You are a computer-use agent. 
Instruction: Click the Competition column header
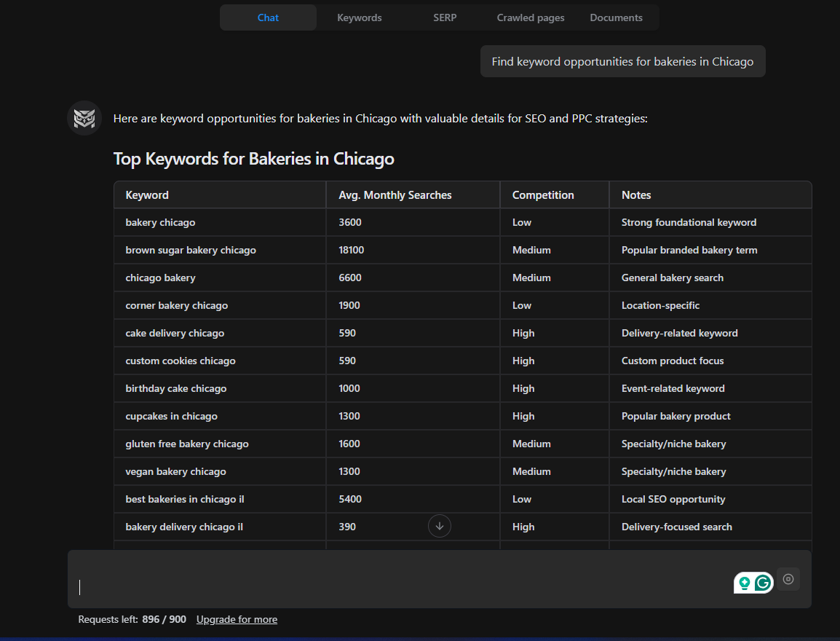click(542, 194)
